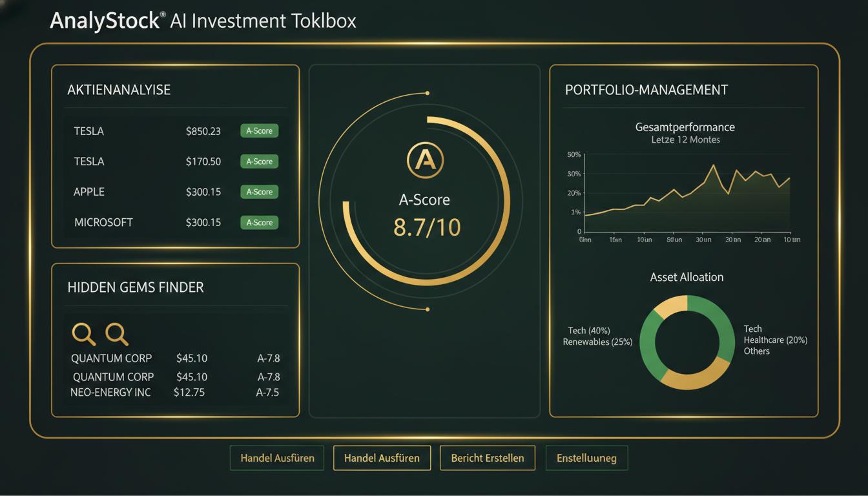Click the left magnifying glass in Hidden Gems Finder

[83, 334]
